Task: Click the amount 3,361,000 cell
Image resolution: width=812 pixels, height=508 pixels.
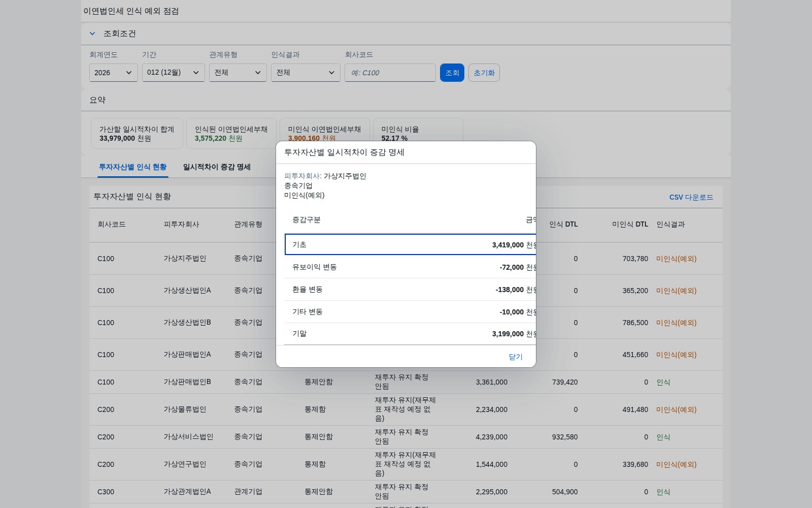Action: click(491, 382)
